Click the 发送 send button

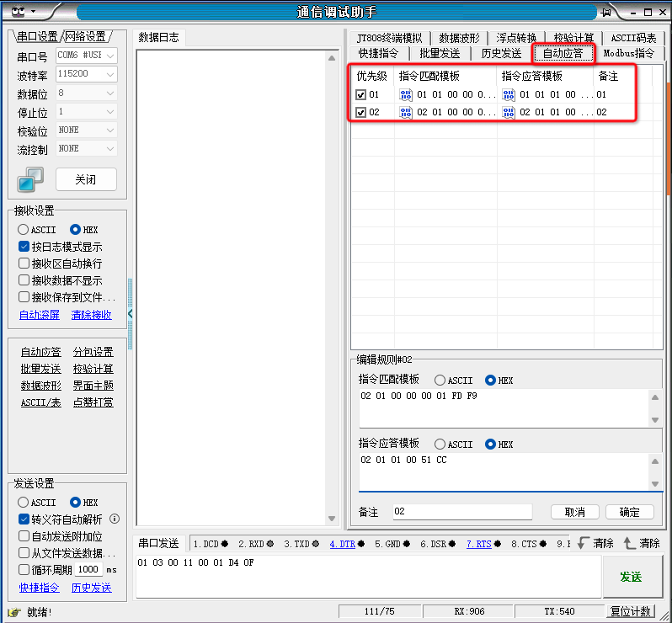coord(631,577)
